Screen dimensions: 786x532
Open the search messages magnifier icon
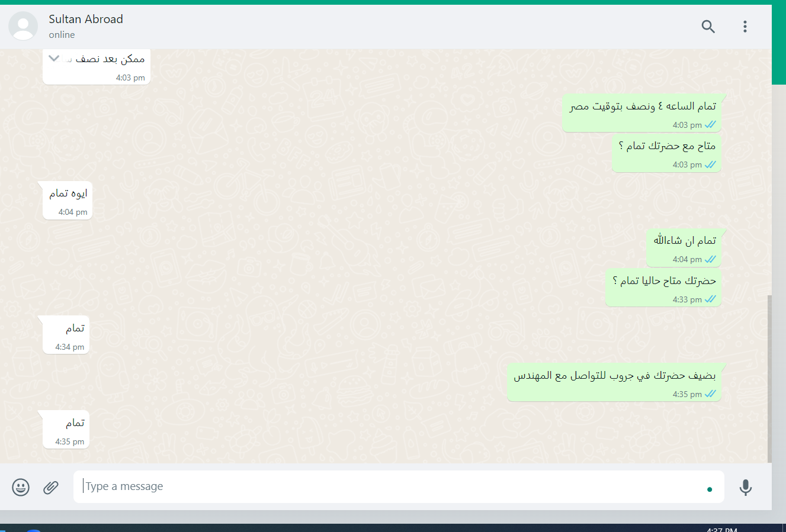(708, 26)
